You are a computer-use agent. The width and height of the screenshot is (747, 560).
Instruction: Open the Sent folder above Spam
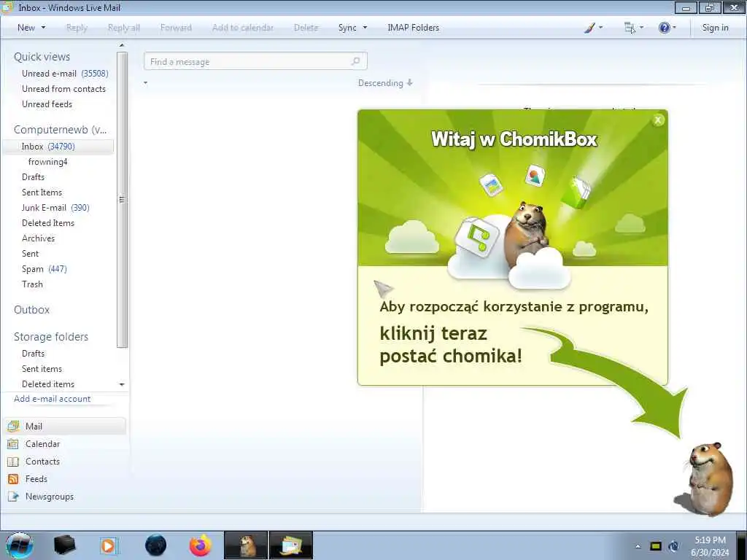30,253
